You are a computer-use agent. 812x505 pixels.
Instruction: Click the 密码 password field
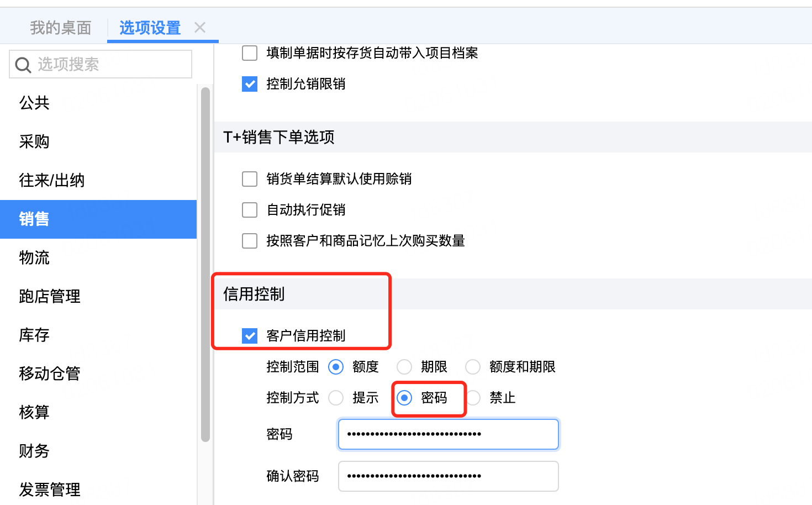coord(449,434)
